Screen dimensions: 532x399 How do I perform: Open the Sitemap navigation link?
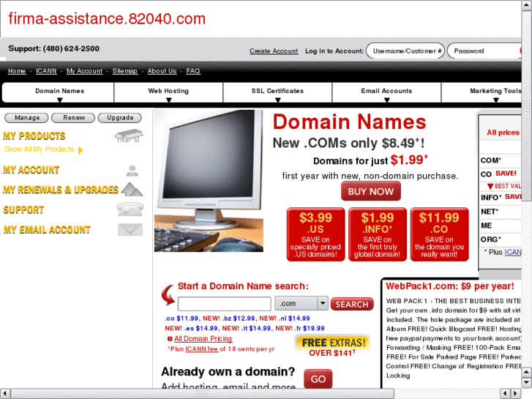[125, 71]
